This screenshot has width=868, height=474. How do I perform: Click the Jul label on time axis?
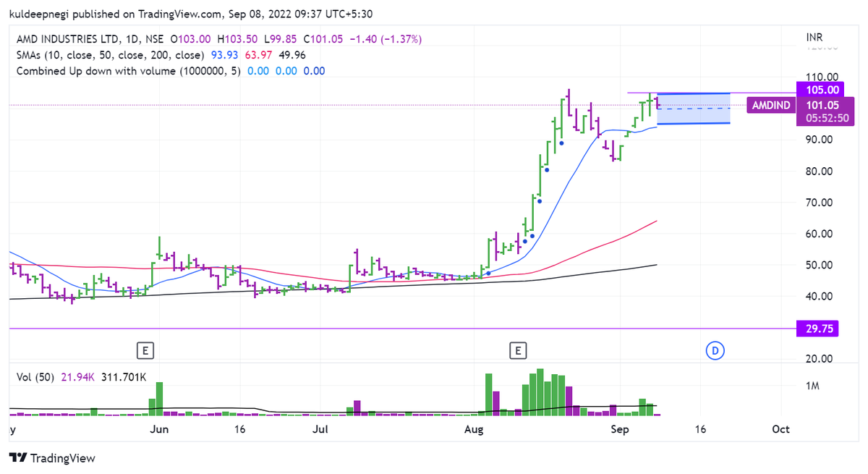320,429
